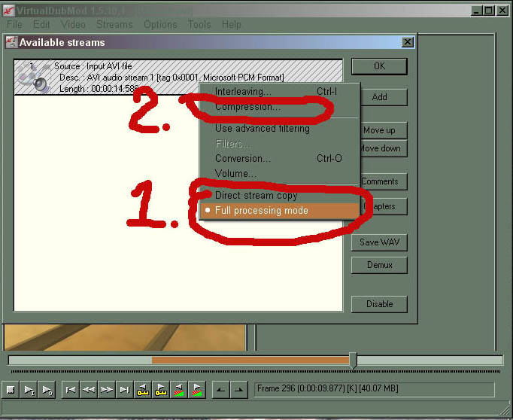
Task: Go to the previous keyframe
Action: pos(143,390)
